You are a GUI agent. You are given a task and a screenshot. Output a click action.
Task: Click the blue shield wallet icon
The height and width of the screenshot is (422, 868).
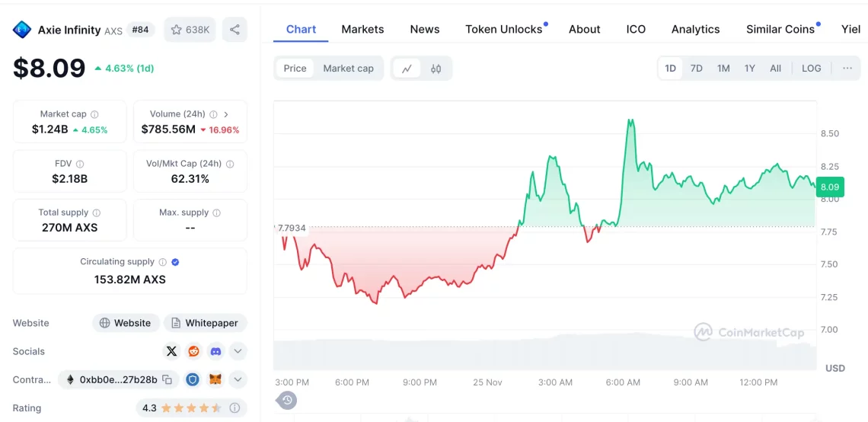(x=193, y=380)
